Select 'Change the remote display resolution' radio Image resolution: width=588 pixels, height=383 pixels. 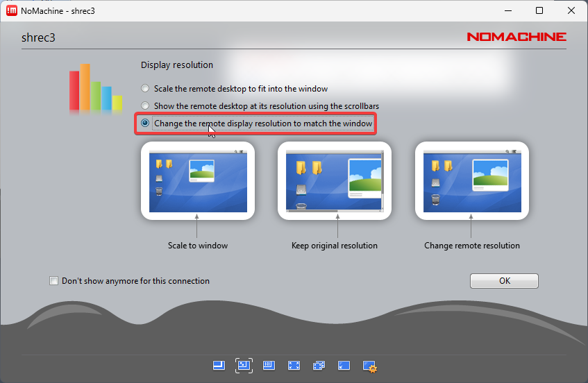click(x=145, y=123)
